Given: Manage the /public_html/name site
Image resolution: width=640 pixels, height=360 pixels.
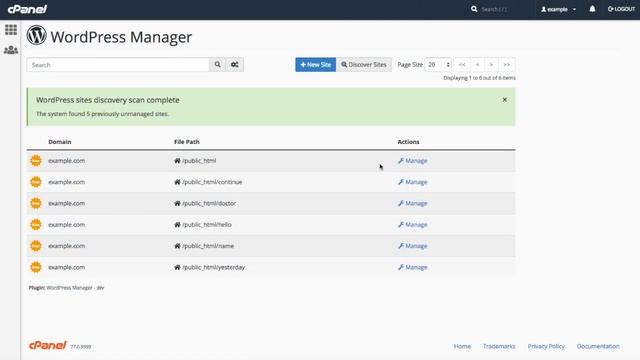Looking at the screenshot, I should click(x=413, y=246).
